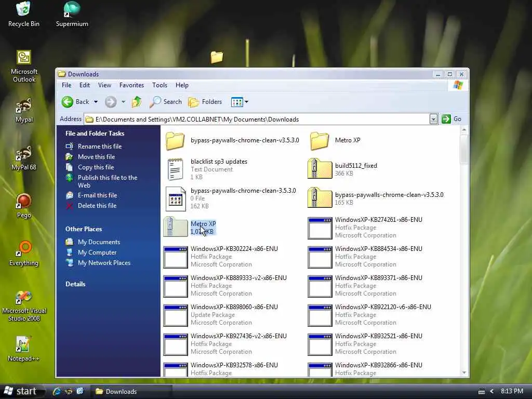Screen dimensions: 532x399
Task: Select blacklist sp3 updates text document icon
Action: [176, 169]
